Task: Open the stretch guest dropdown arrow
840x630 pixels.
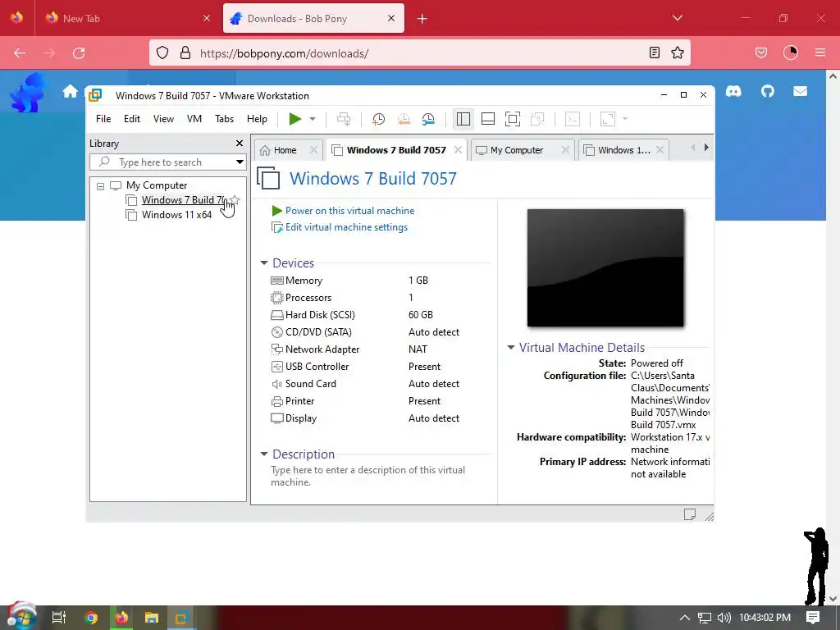Action: [624, 119]
